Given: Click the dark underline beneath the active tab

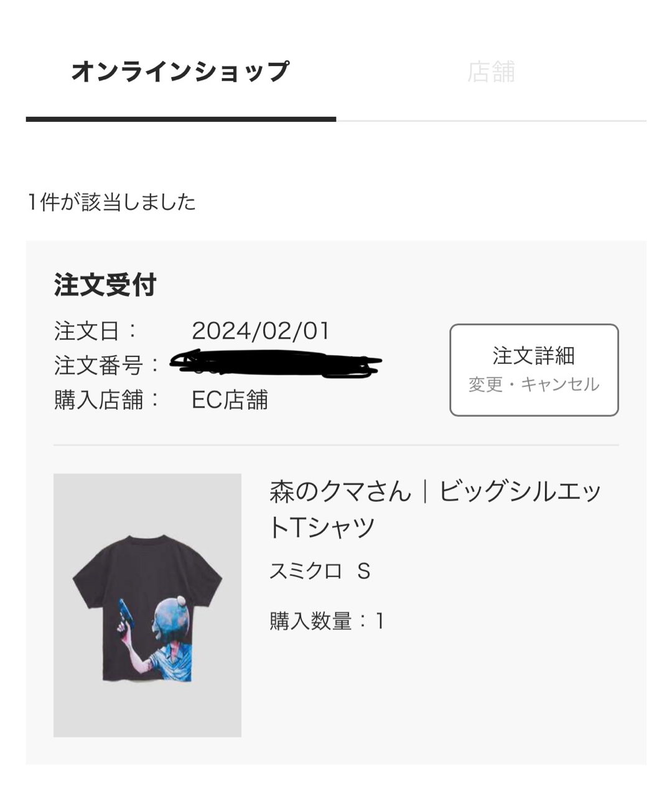Looking at the screenshot, I should [181, 119].
